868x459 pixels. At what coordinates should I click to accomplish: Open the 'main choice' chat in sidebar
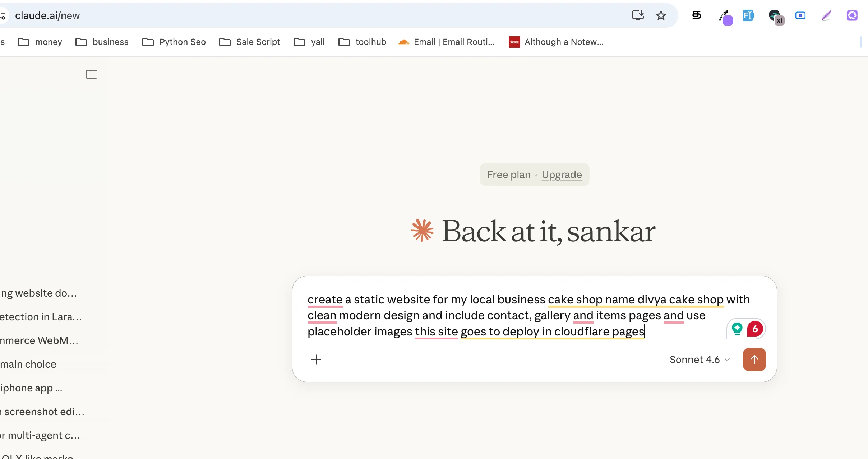pos(28,364)
